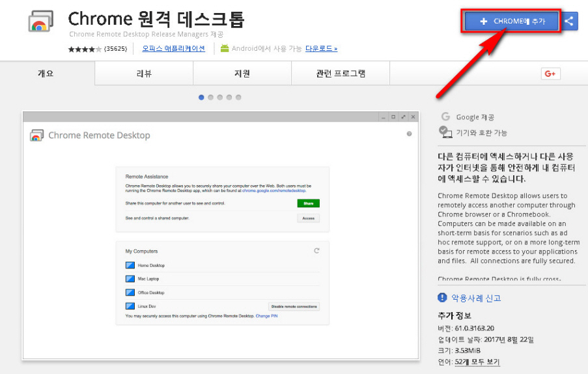The width and height of the screenshot is (588, 374).
Task: Click the Chrome 원격 데스크톱 title
Action: click(156, 19)
